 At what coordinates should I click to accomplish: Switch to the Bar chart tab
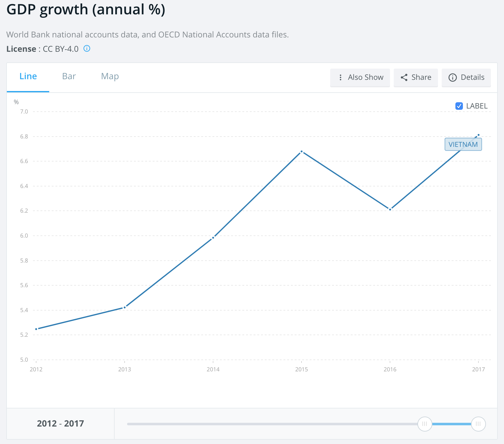point(69,76)
